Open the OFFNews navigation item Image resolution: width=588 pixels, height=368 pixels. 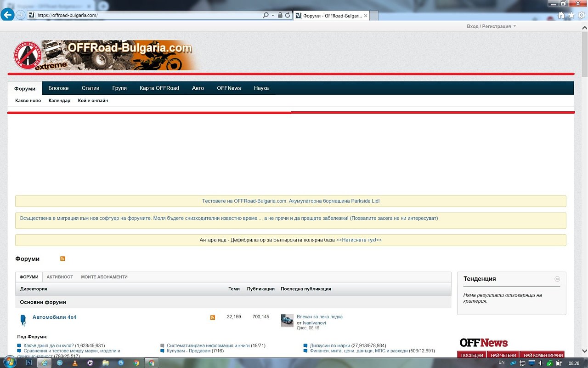pos(229,88)
